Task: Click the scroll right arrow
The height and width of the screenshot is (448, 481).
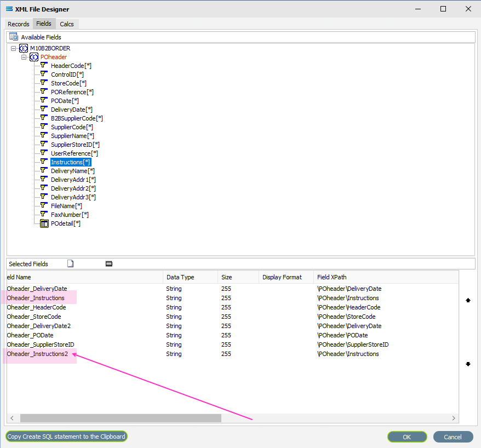Action: pos(454,418)
